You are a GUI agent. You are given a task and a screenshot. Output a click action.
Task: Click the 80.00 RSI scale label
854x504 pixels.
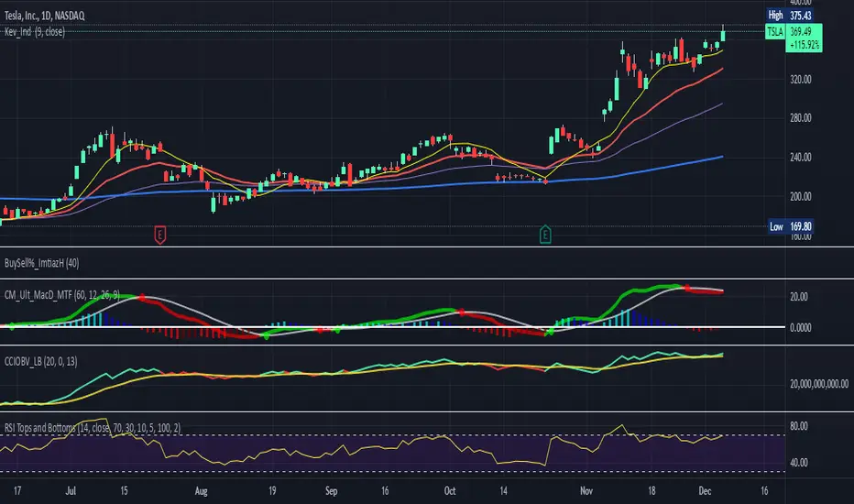click(x=798, y=427)
